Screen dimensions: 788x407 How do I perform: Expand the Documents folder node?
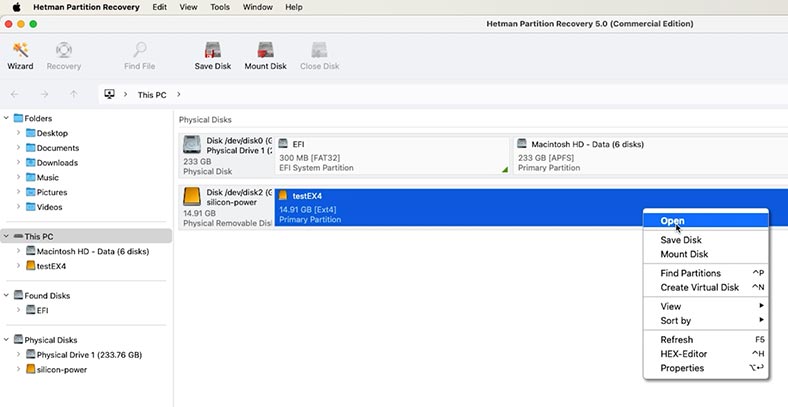point(18,148)
